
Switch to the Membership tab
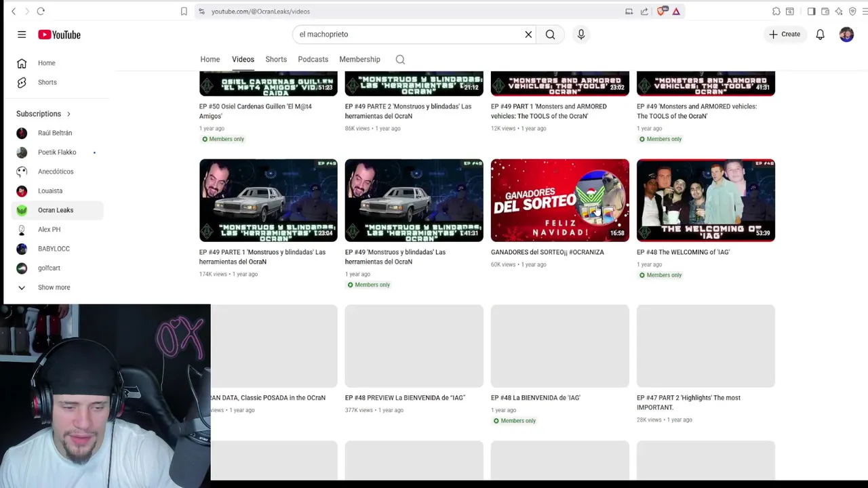pos(360,60)
